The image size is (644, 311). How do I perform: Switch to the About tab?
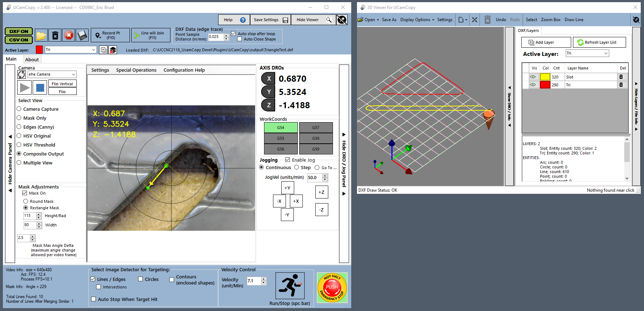32,59
